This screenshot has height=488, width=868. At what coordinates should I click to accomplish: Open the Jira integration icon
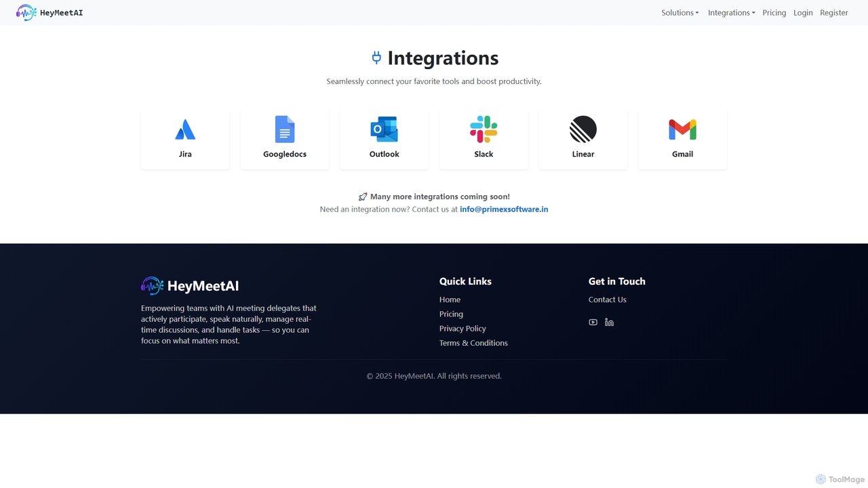[185, 129]
